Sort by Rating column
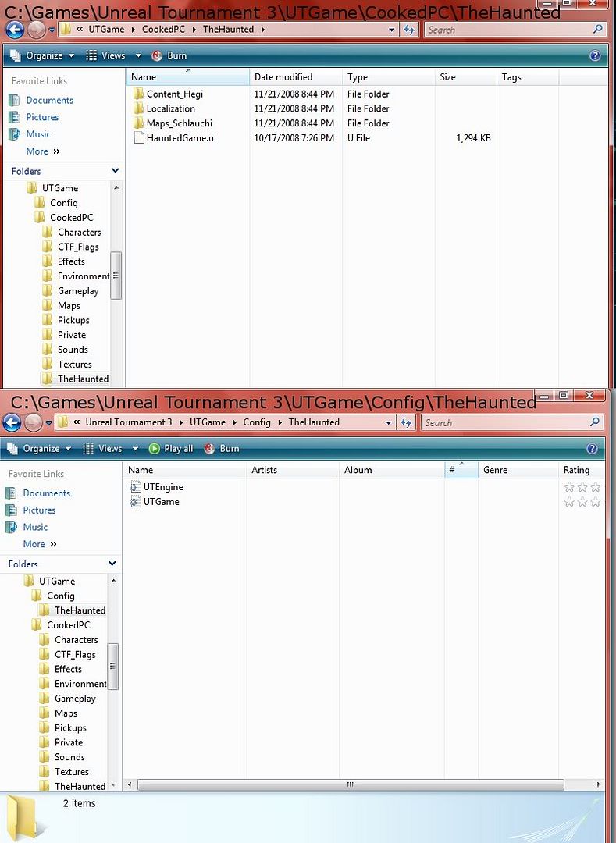Image resolution: width=616 pixels, height=843 pixels. click(582, 470)
